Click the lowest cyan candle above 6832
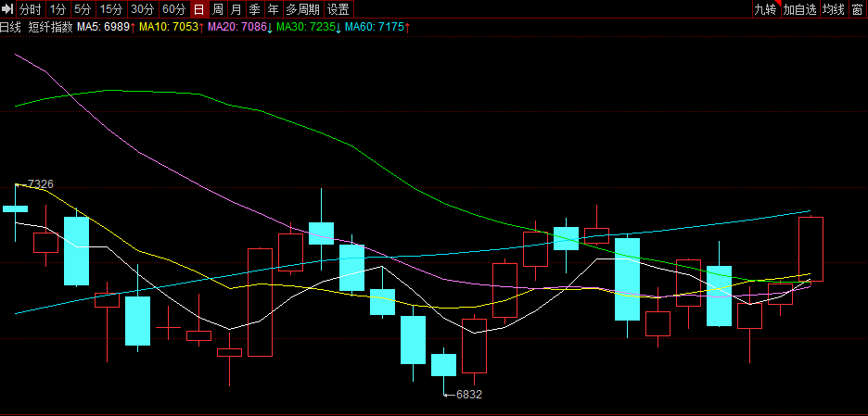Viewport: 868px width, 416px height. click(443, 364)
